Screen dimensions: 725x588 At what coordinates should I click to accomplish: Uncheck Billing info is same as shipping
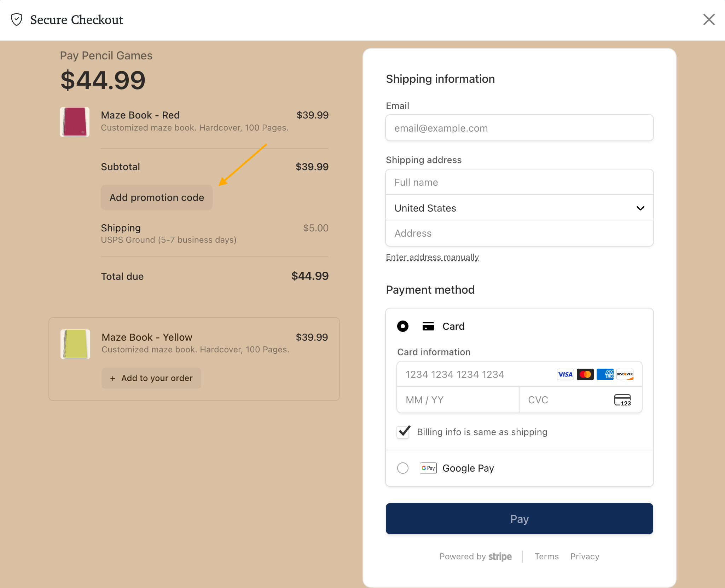click(x=403, y=432)
